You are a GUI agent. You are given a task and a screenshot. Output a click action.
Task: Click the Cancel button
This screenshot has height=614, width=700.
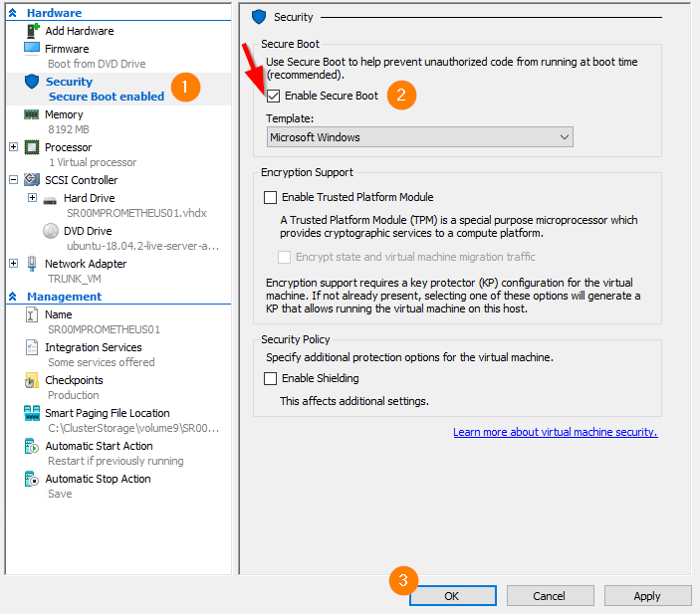[550, 596]
